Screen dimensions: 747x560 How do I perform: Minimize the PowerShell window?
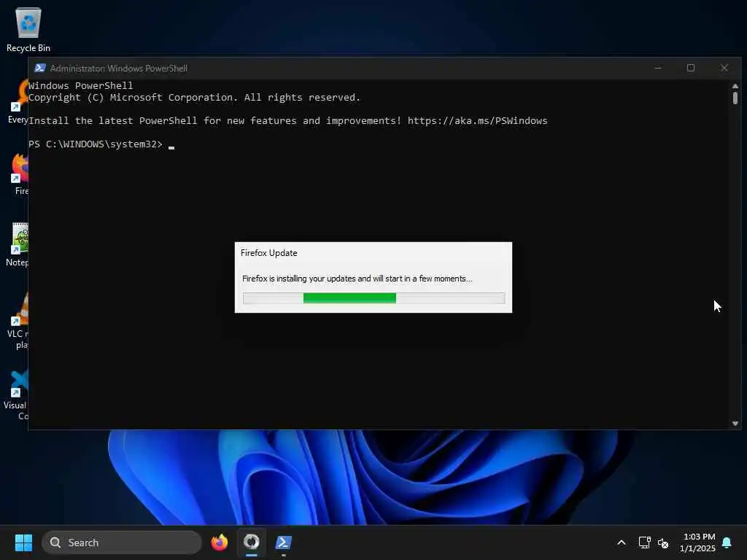tap(657, 68)
